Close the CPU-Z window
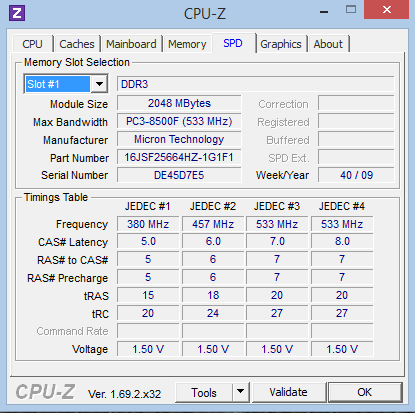This screenshot has height=413, width=415. click(x=386, y=10)
